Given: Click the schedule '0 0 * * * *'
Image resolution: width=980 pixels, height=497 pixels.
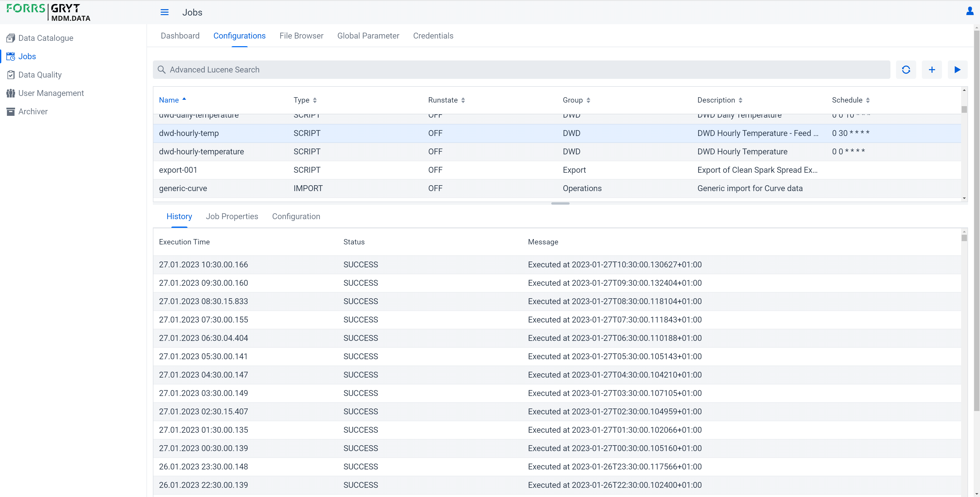Looking at the screenshot, I should click(848, 151).
